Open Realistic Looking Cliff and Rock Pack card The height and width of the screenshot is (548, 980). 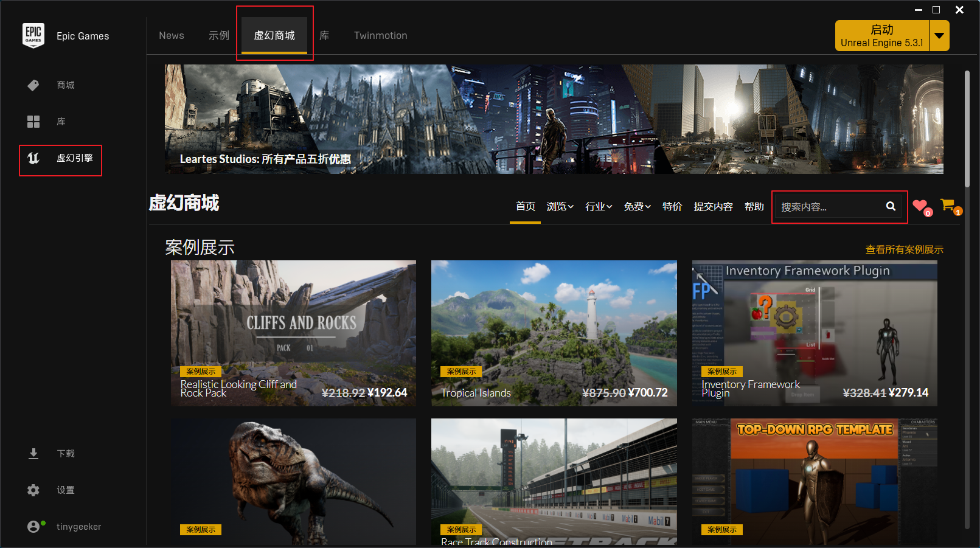click(x=293, y=333)
